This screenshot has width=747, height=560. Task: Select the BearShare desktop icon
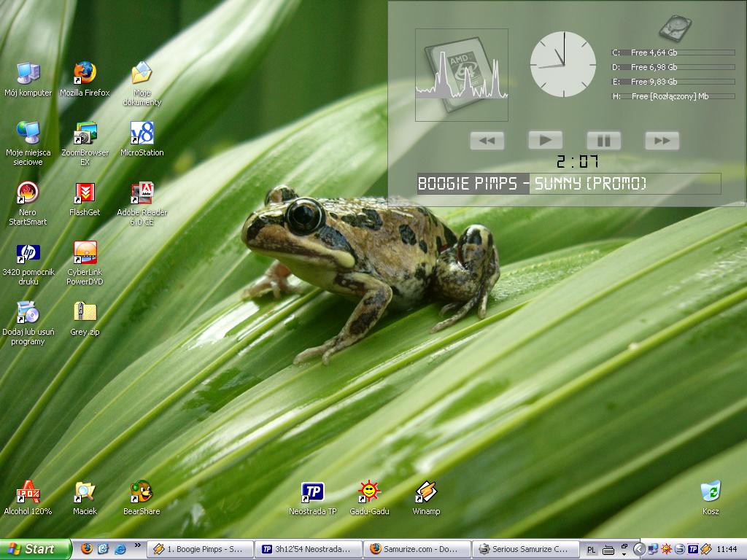142,492
